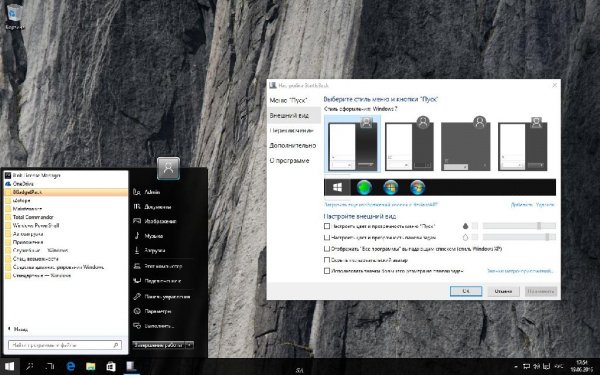600x375 pixels.
Task: Open Подключение к (Connect To) in the Start menu
Action: coord(163,281)
